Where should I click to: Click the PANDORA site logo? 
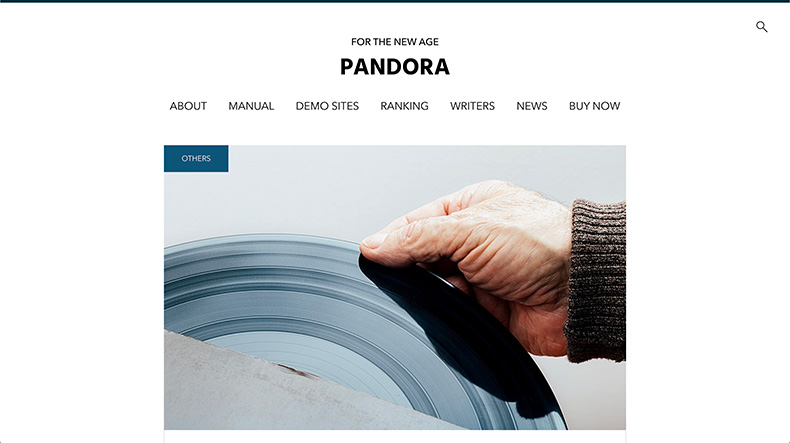(394, 67)
